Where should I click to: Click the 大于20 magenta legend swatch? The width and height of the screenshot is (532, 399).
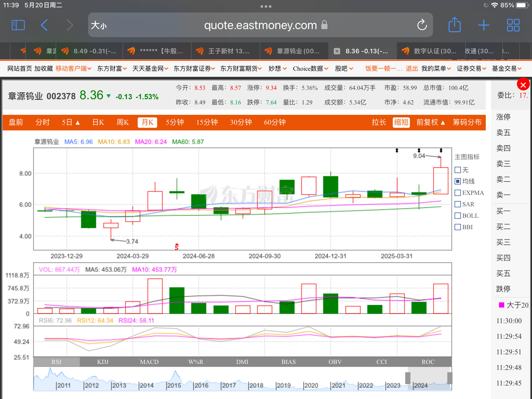502,305
